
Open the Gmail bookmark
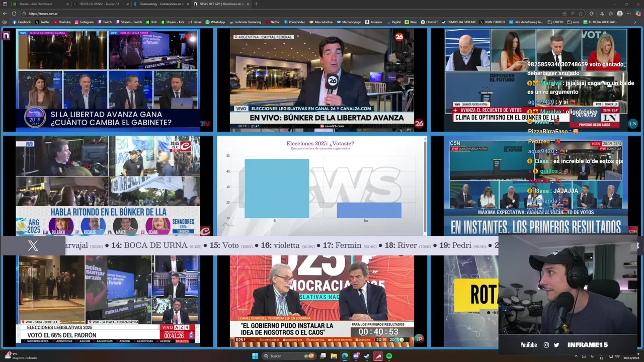pos(195,22)
